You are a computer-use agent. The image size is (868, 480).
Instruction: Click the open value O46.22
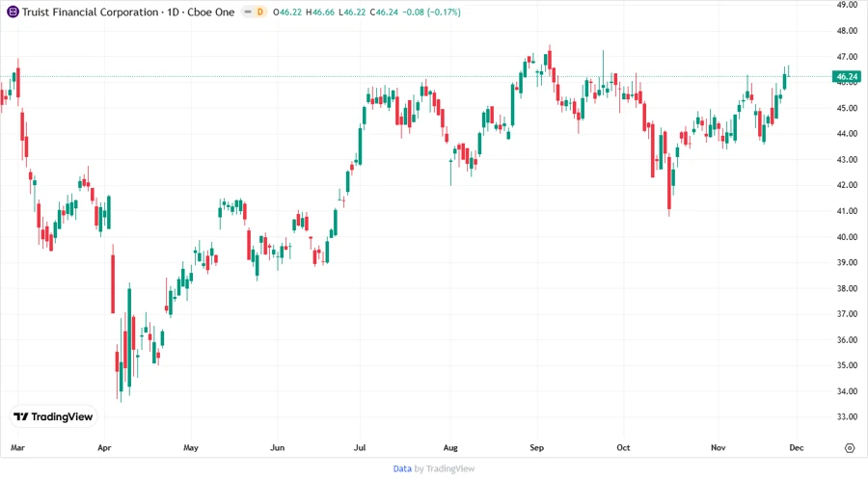287,12
